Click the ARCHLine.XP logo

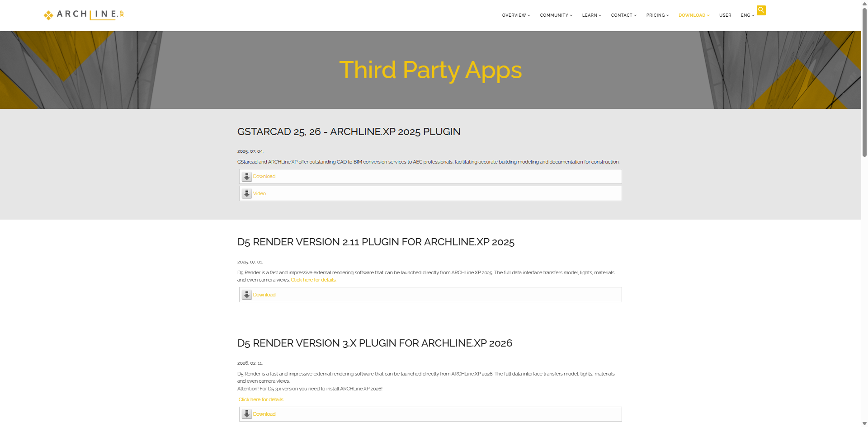pyautogui.click(x=84, y=15)
